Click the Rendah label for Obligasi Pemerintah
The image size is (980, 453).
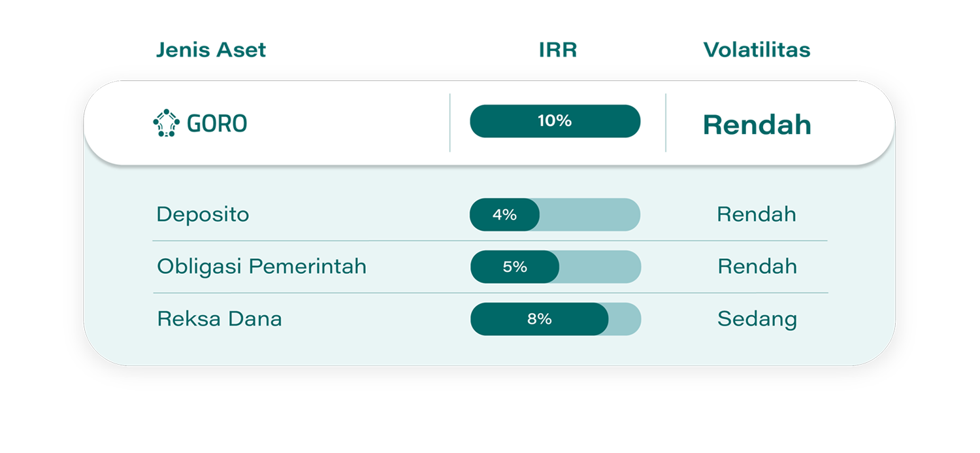757,267
